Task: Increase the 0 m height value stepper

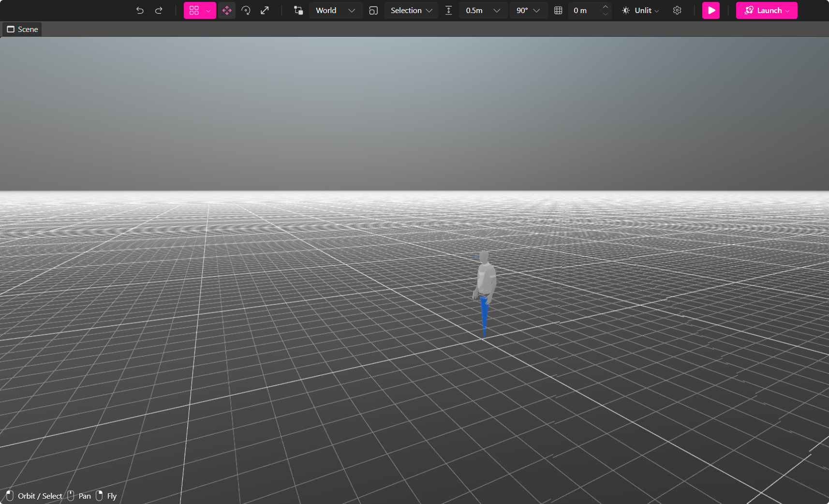Action: 605,7
